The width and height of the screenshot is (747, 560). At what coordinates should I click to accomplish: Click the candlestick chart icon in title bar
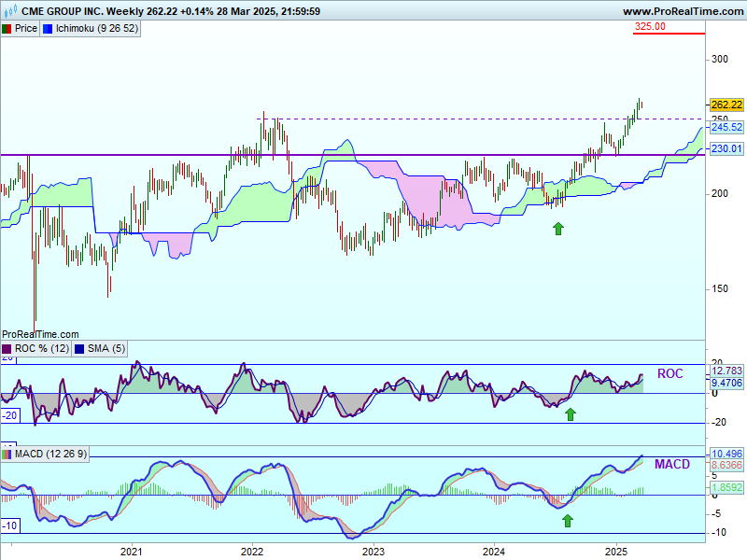pyautogui.click(x=8, y=11)
